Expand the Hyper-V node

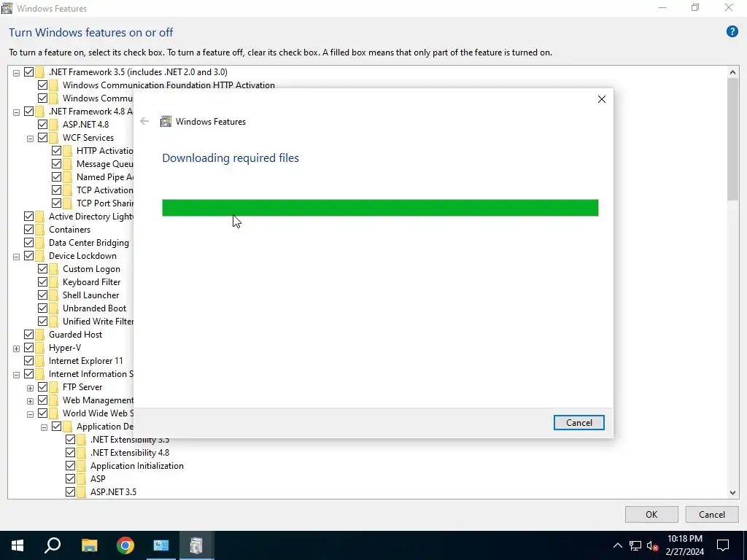(x=16, y=349)
